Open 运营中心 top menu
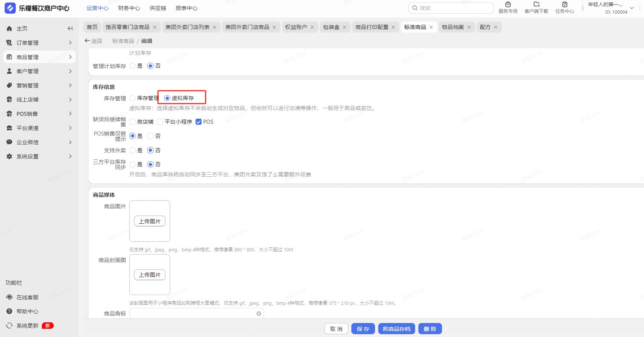The width and height of the screenshot is (644, 337). [x=97, y=8]
